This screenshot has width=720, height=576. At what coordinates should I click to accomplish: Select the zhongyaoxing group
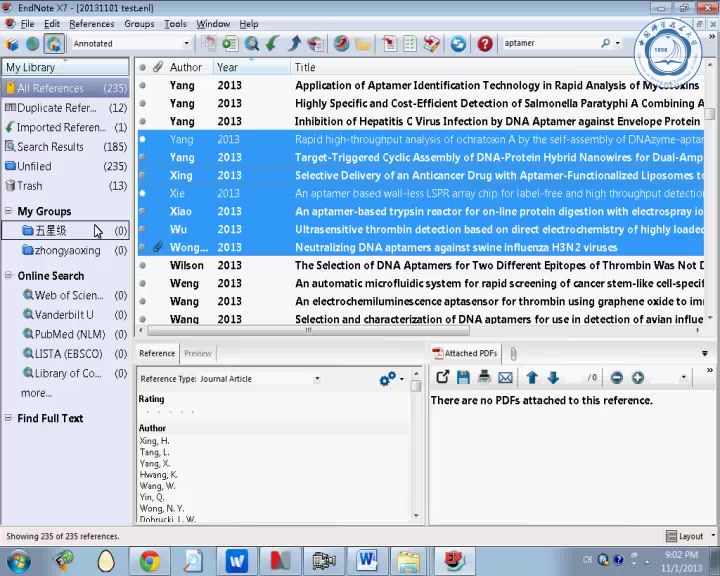pos(66,250)
